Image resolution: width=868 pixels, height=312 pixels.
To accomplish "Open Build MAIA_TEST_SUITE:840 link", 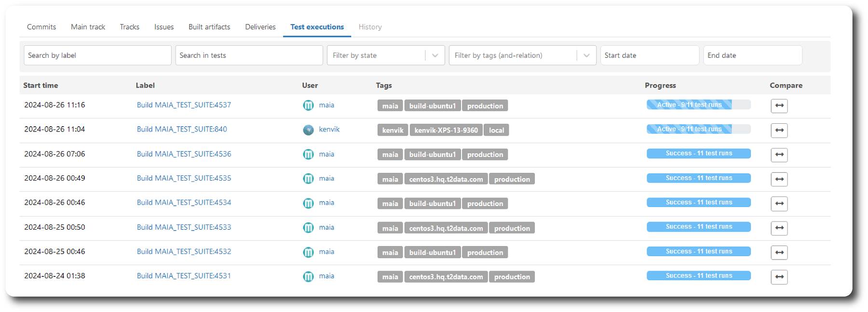I will coord(182,129).
